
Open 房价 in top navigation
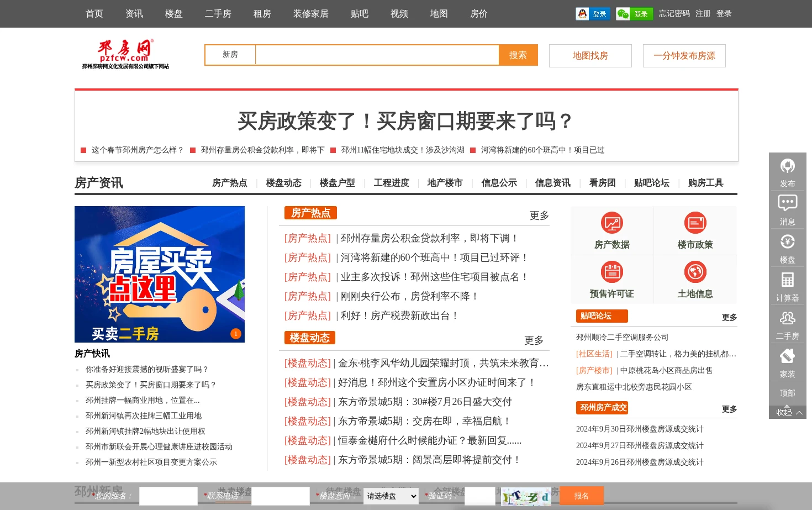[479, 14]
